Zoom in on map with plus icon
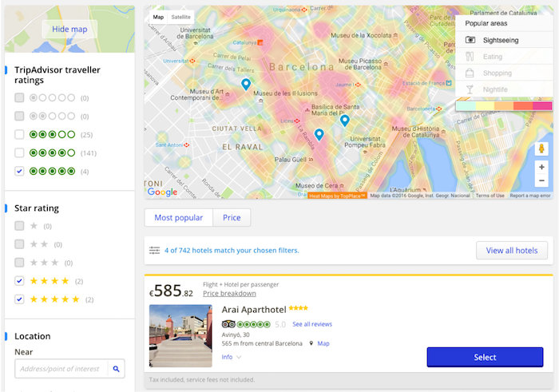Image resolution: width=559 pixels, height=392 pixels. pyautogui.click(x=541, y=167)
